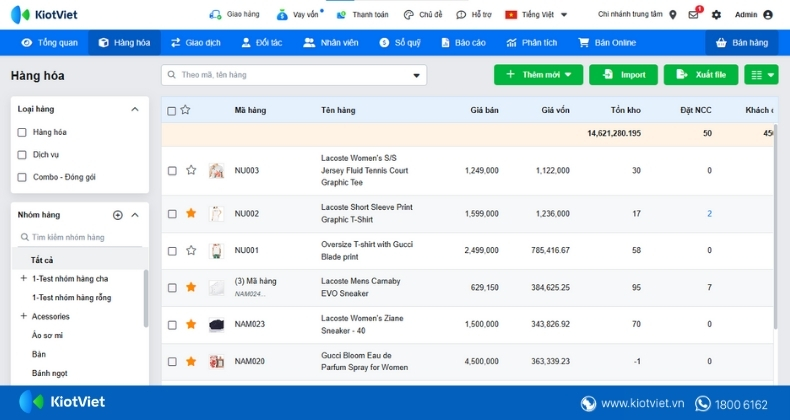Open NAM023 sneaker thumbnail image
Image resolution: width=790 pixels, height=420 pixels.
tap(216, 325)
